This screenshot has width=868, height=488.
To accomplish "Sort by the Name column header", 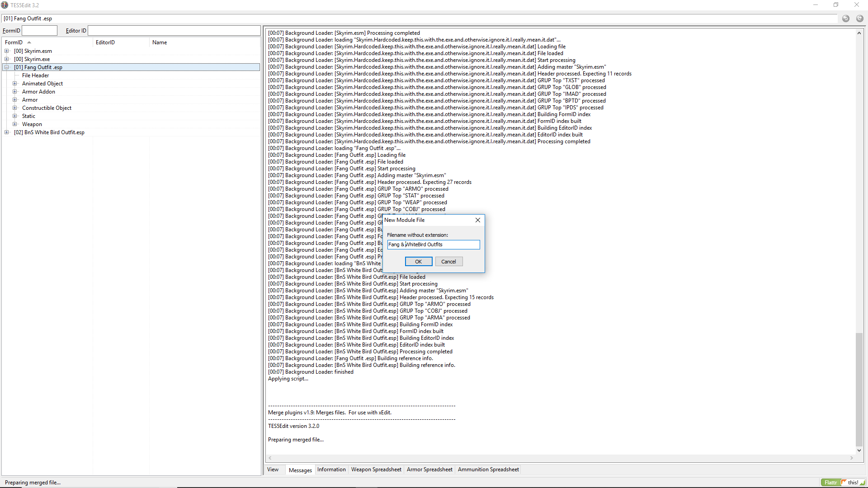I will [205, 42].
